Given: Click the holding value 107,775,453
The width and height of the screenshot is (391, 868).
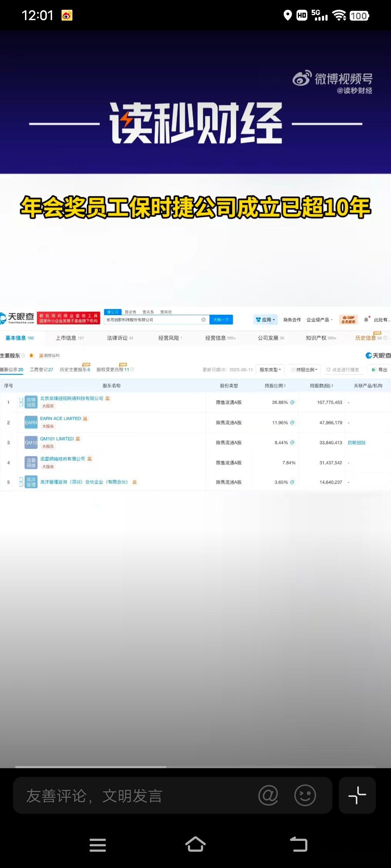Looking at the screenshot, I should click(x=329, y=402).
